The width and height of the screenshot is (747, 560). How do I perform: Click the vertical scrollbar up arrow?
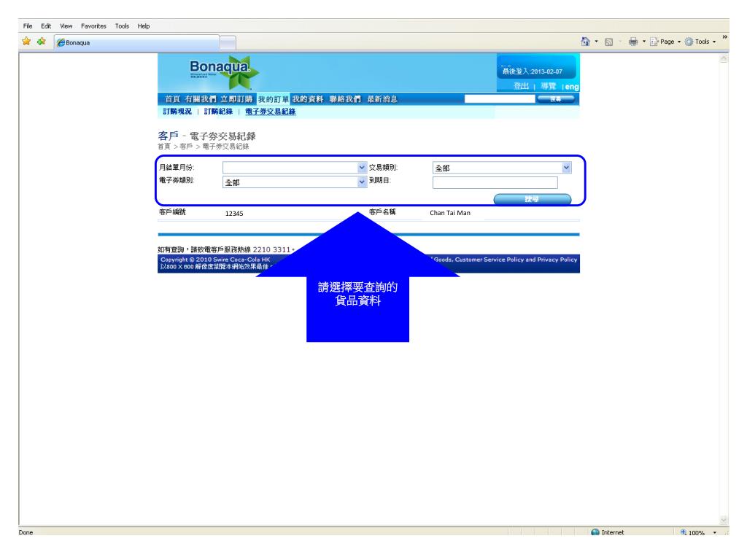(724, 58)
